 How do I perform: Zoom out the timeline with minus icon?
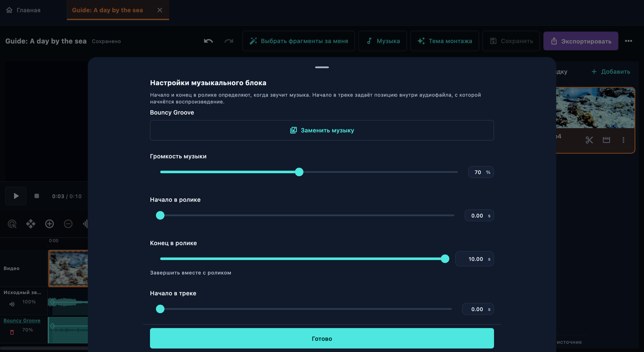[68, 224]
